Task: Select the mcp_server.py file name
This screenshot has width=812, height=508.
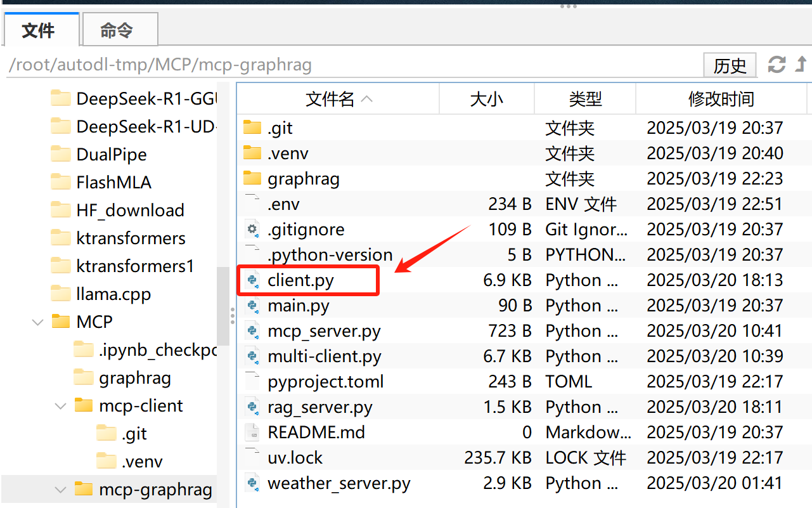Action: [x=324, y=331]
